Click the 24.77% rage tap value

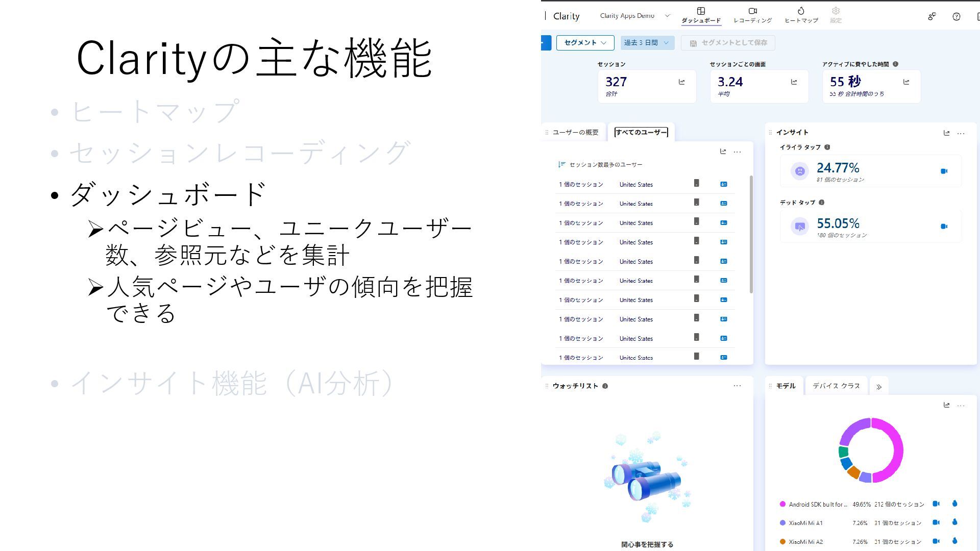[x=838, y=168]
